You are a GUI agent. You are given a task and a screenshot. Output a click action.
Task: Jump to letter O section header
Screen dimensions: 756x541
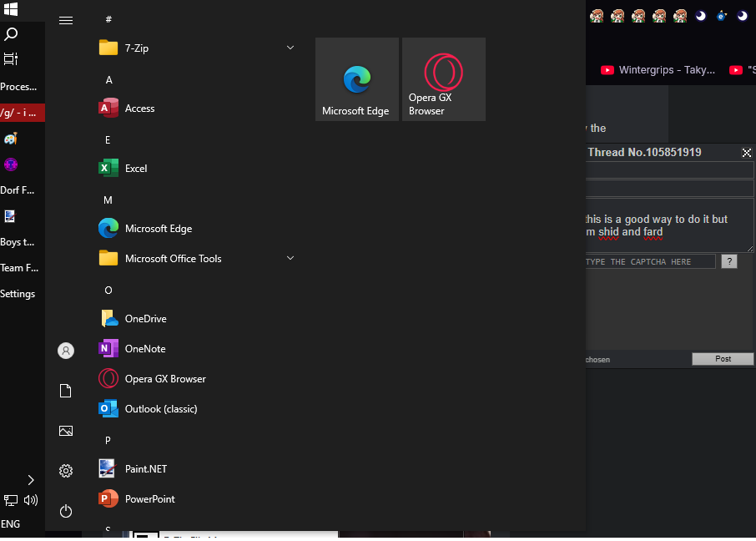tap(108, 290)
